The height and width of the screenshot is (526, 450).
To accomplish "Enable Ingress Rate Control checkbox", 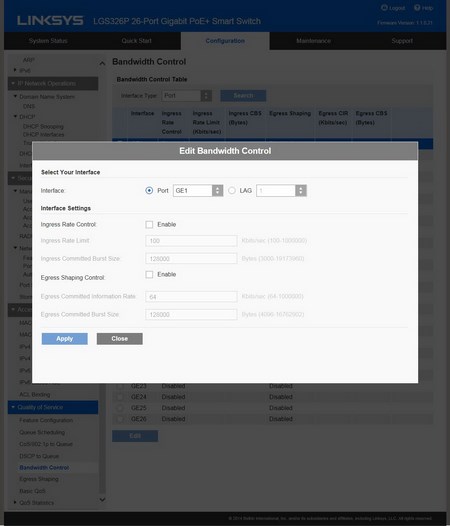I will 149,224.
